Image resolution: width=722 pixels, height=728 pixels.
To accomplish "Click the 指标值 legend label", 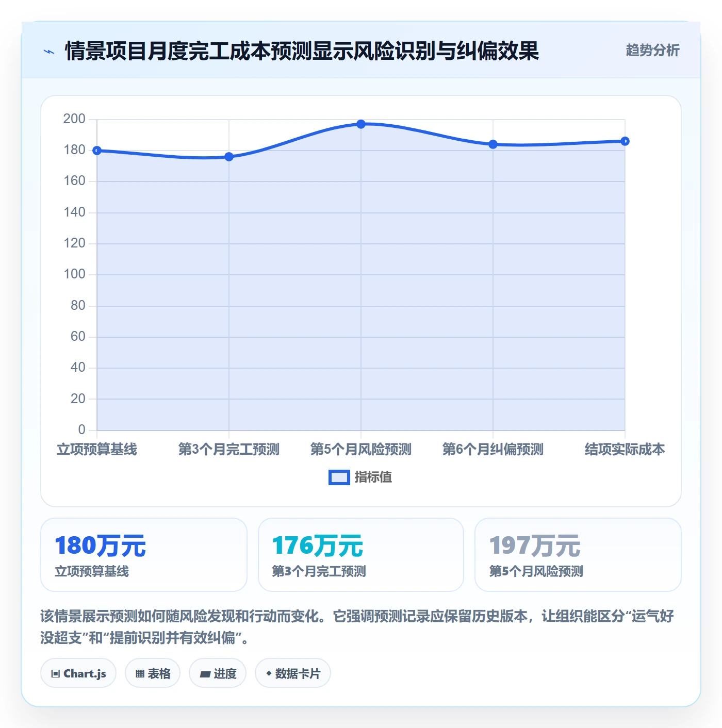I will (373, 477).
